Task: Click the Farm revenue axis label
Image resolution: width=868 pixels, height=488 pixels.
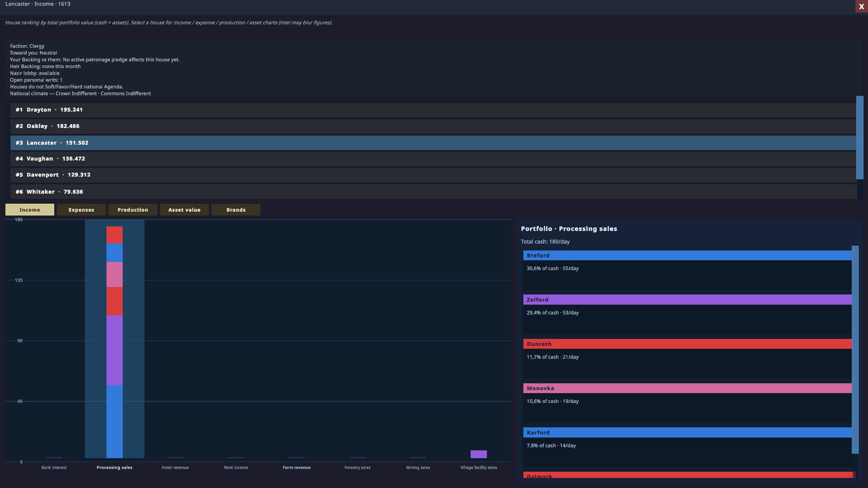Action: [x=297, y=468]
